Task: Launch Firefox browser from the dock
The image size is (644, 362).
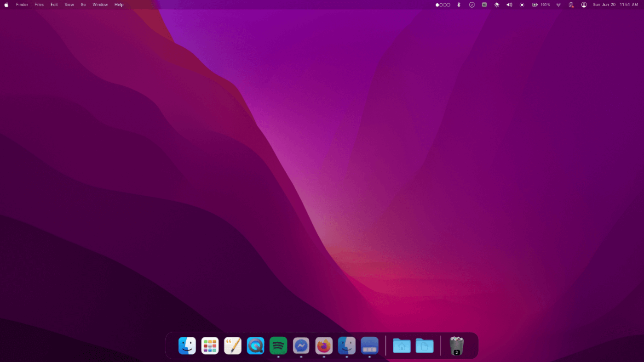Action: pyautogui.click(x=324, y=345)
